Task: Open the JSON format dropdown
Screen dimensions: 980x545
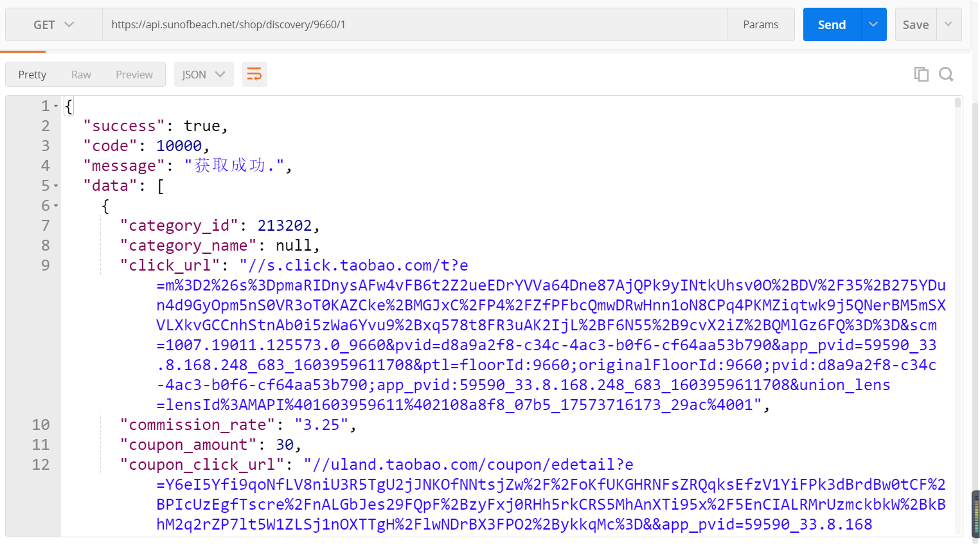Action: tap(204, 75)
